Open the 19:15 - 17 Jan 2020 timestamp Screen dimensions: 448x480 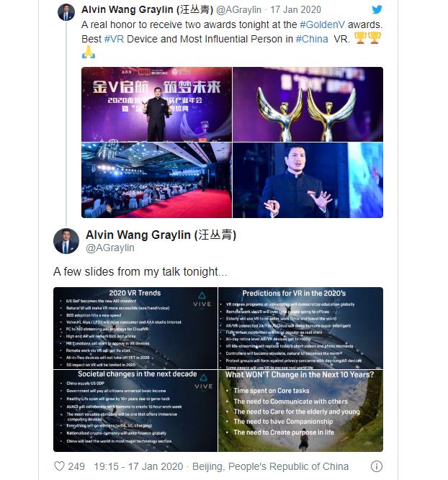point(138,466)
